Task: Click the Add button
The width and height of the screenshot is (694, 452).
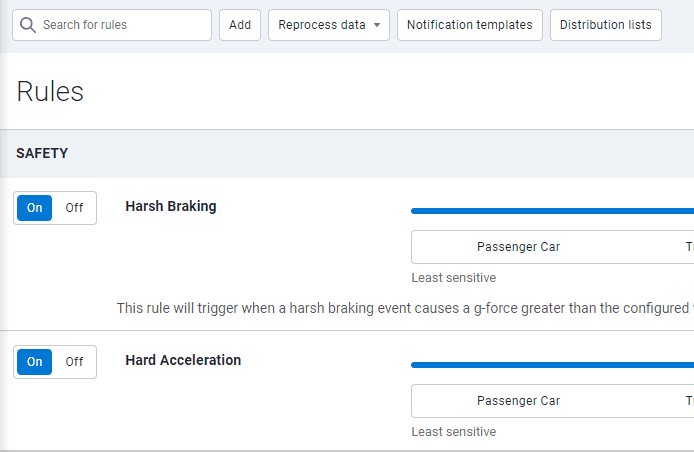Action: click(x=240, y=25)
